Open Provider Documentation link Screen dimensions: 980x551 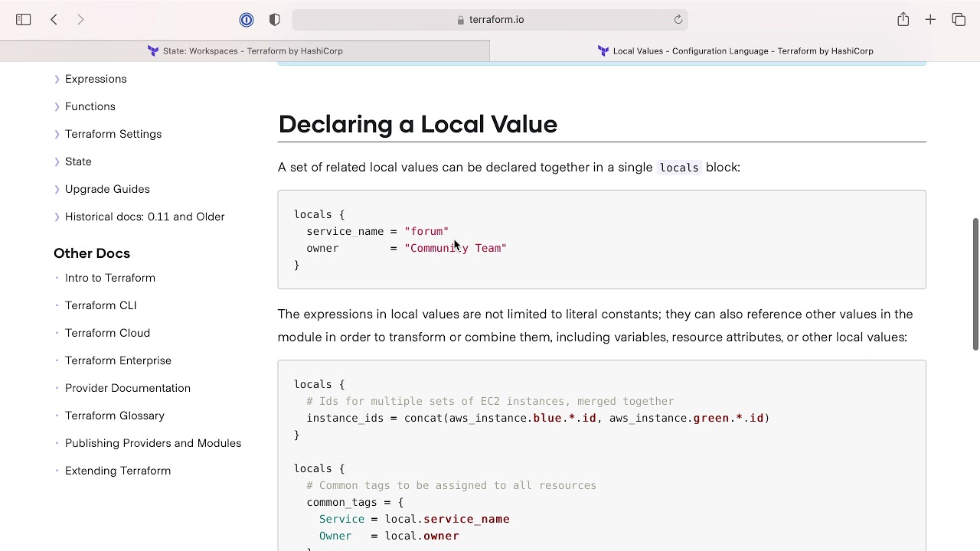click(x=128, y=388)
